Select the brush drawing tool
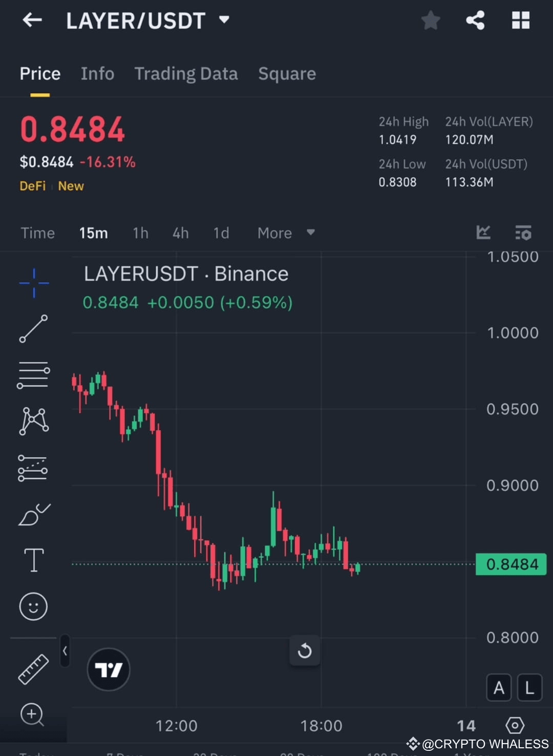This screenshot has height=756, width=553. 34,515
